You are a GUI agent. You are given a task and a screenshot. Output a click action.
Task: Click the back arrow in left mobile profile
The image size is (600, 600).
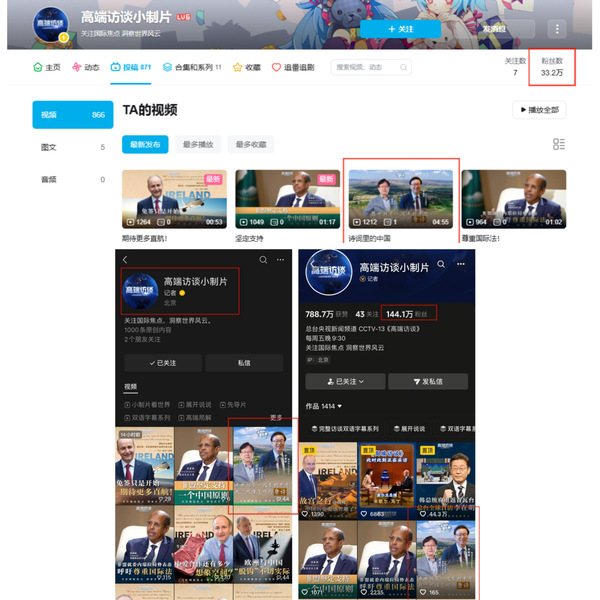point(126,260)
